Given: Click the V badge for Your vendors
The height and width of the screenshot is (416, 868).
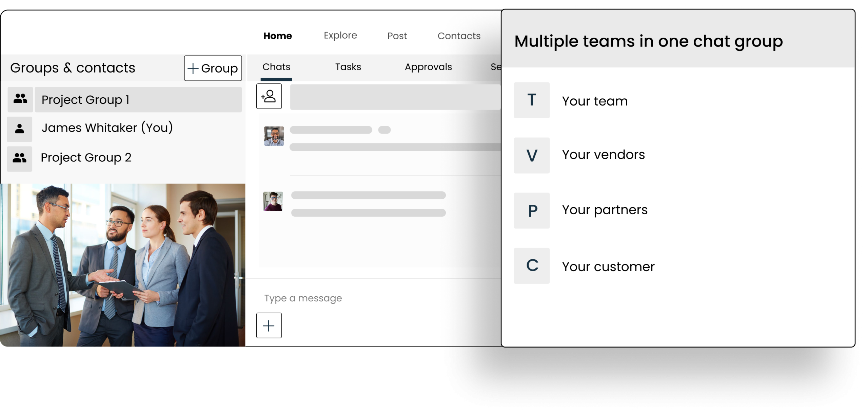Looking at the screenshot, I should [531, 156].
